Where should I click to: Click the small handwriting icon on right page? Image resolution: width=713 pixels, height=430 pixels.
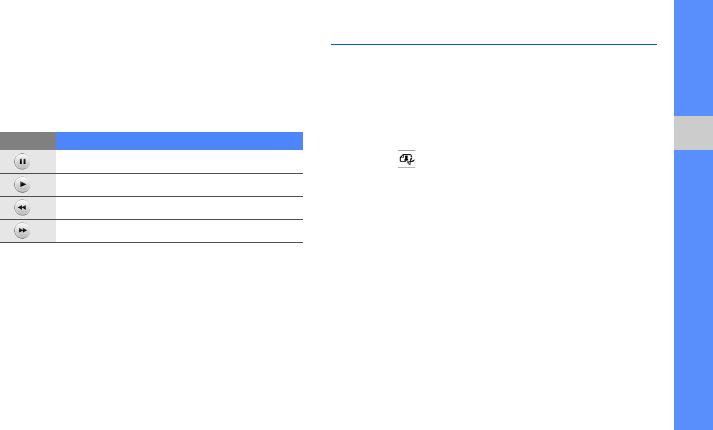(x=406, y=159)
